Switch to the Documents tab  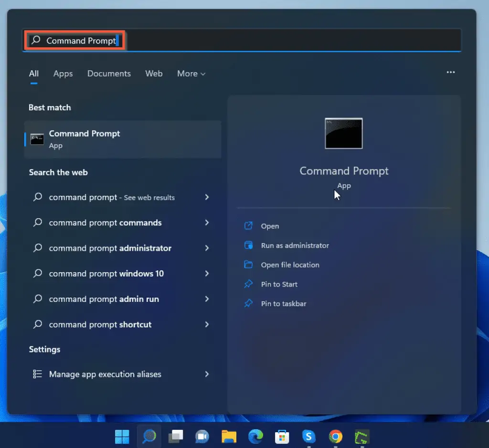[x=109, y=74]
